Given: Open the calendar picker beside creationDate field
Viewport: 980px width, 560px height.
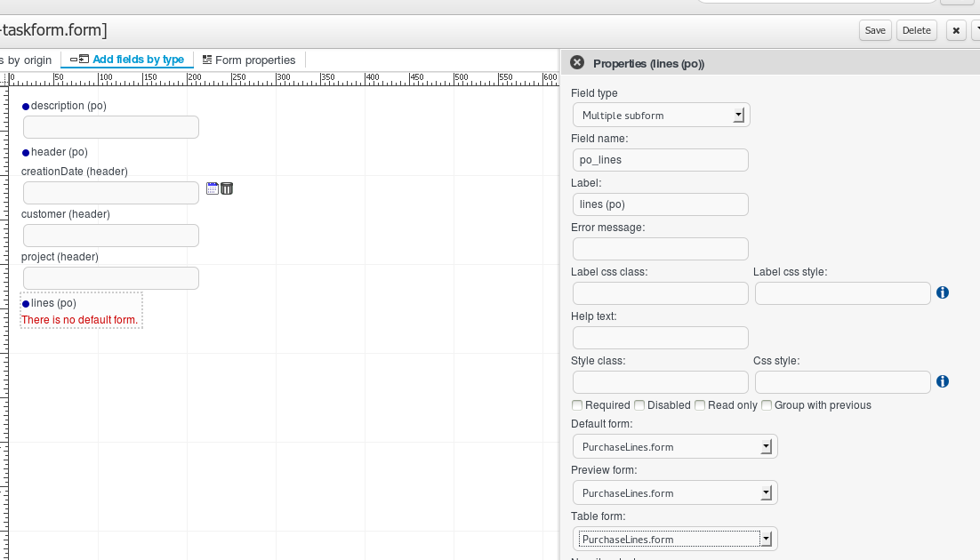Looking at the screenshot, I should [x=212, y=188].
